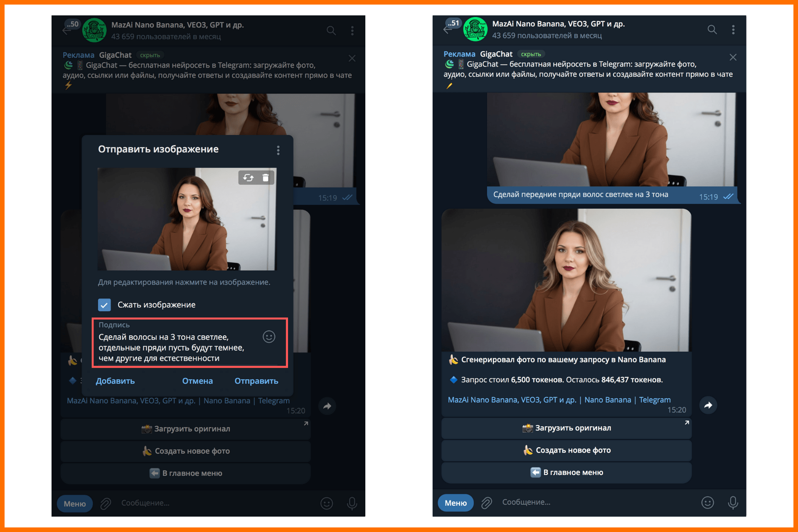Screen dimensions: 798x532
Task: Click the Отправить button in dialog
Action: pyautogui.click(x=256, y=381)
